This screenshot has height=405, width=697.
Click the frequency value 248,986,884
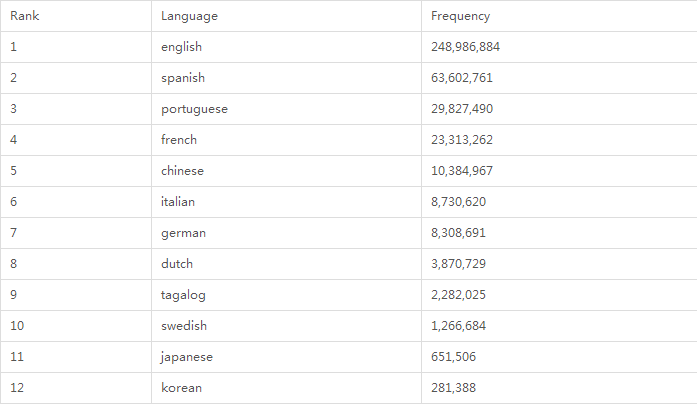[x=465, y=47]
